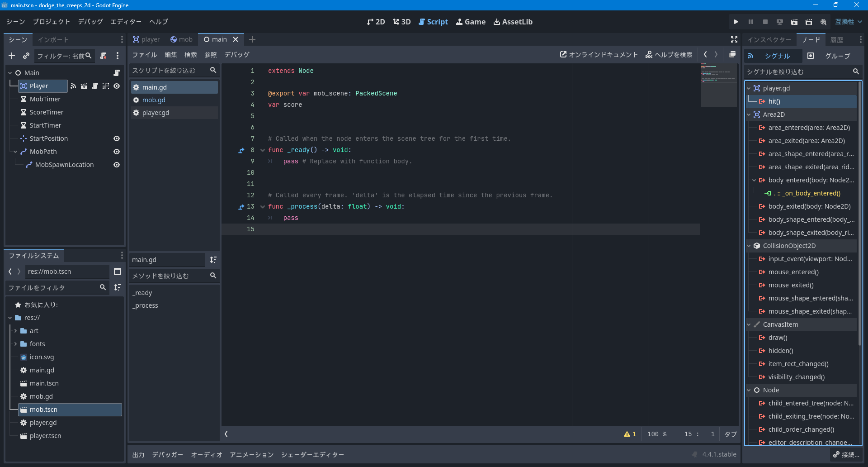
Task: Open script editor ファイル menu
Action: [145, 55]
